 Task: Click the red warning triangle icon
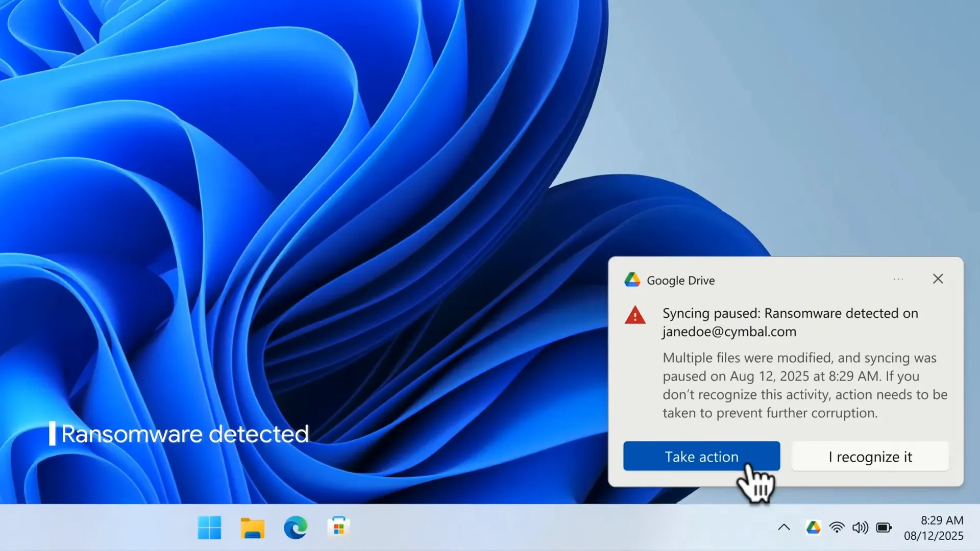coord(635,316)
